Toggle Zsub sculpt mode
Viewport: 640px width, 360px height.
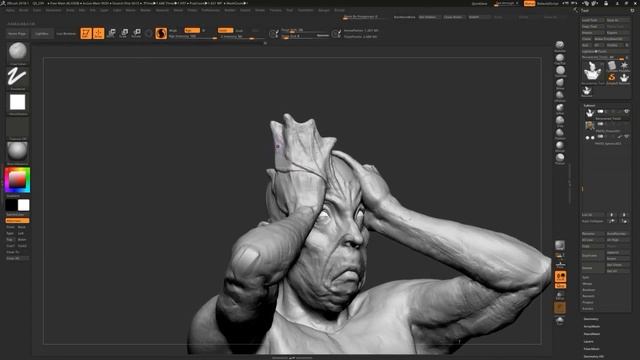point(240,31)
